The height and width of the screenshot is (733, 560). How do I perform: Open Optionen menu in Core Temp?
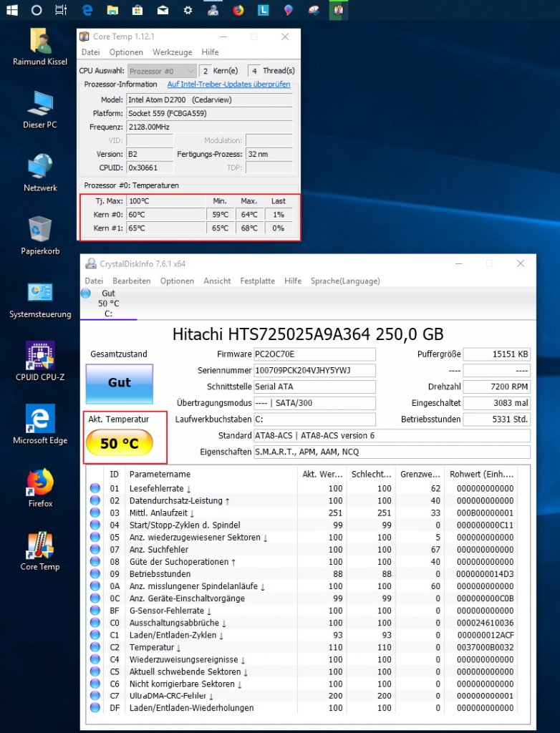click(x=126, y=52)
